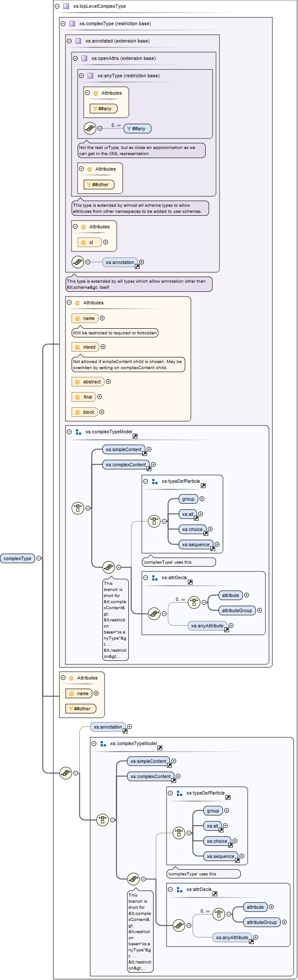298x980 pixels.
Task: Click "'complexType' uses this" note in upper model
Action: [x=179, y=562]
